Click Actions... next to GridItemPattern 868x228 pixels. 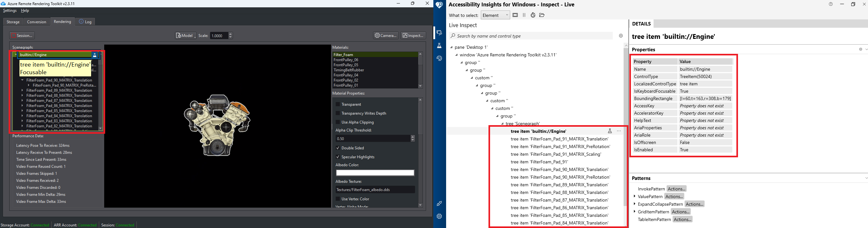(x=681, y=212)
